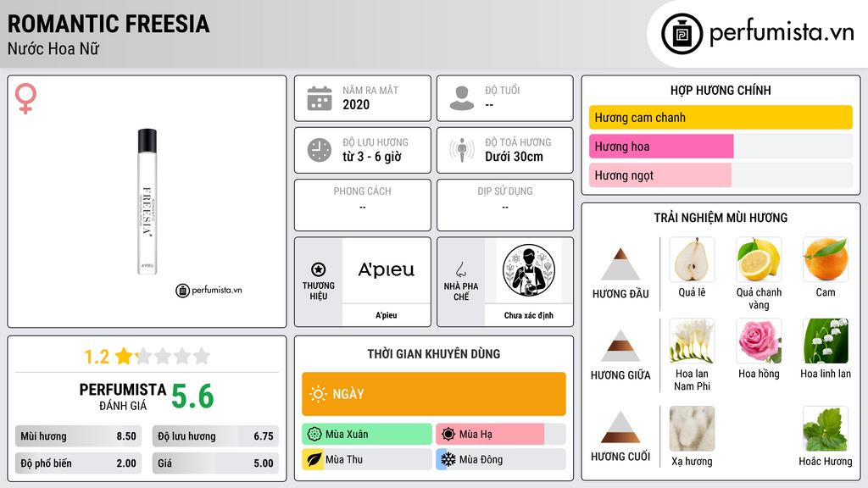Click the sillage person icon for Độ toả hương
This screenshot has width=868, height=488.
[x=462, y=150]
